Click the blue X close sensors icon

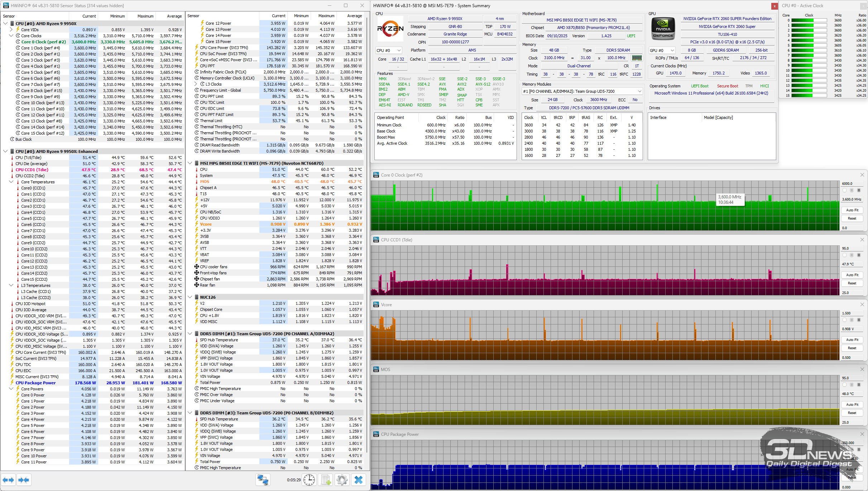pos(358,480)
